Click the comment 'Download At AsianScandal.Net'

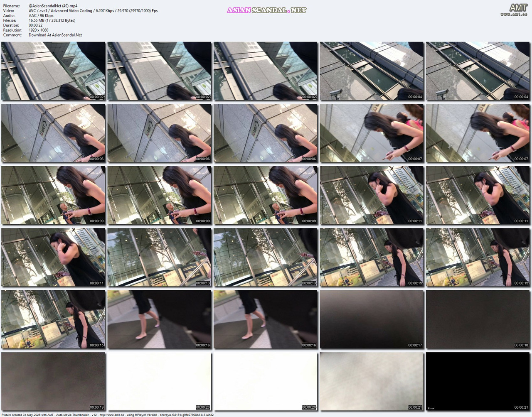coord(55,35)
